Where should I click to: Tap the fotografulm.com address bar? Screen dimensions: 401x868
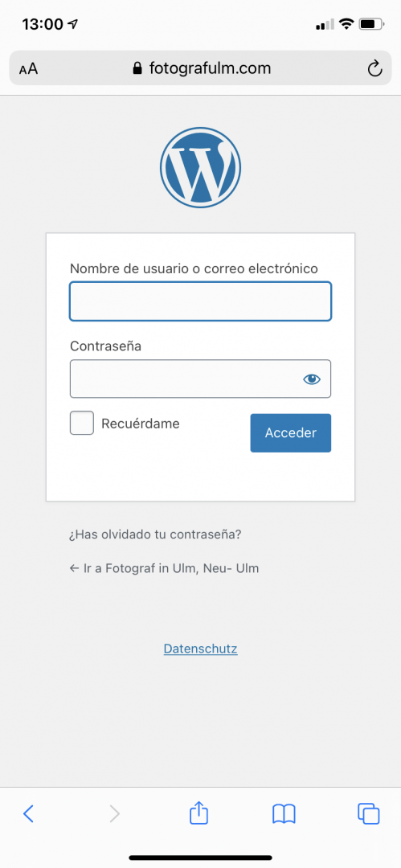201,68
